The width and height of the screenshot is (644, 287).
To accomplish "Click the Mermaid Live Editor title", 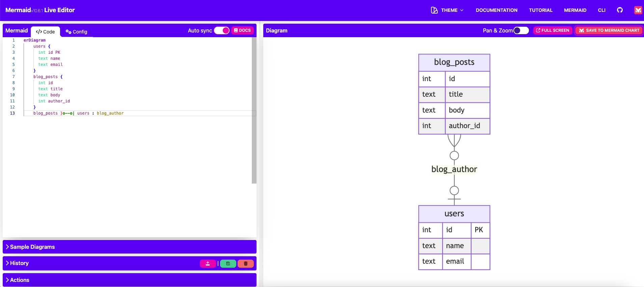I will 40,10.
